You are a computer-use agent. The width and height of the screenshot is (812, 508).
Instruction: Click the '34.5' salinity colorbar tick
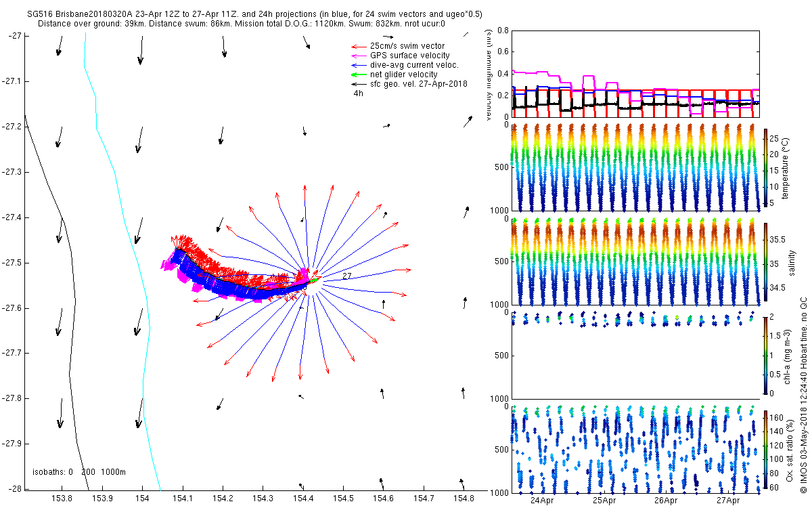click(778, 288)
